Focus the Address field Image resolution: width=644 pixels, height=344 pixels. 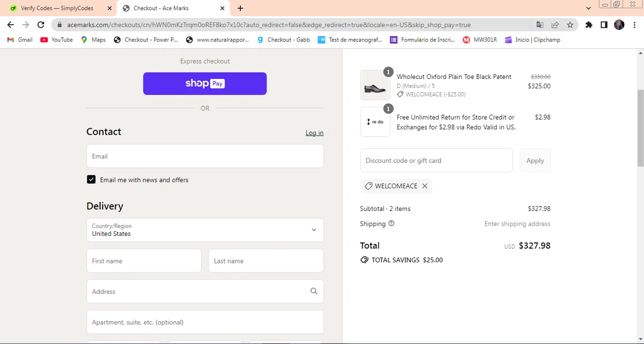click(205, 291)
